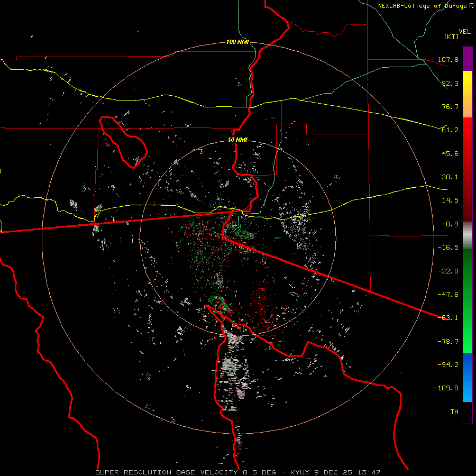This screenshot has width=476, height=476.
Task: Click the green segment of the color bar
Action: point(467,300)
